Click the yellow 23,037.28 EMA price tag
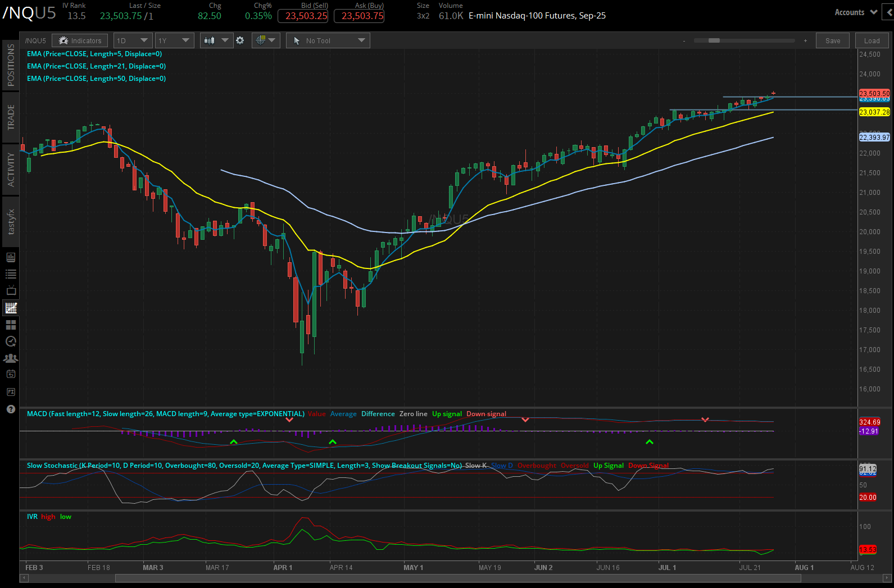Image resolution: width=894 pixels, height=588 pixels. 874,112
